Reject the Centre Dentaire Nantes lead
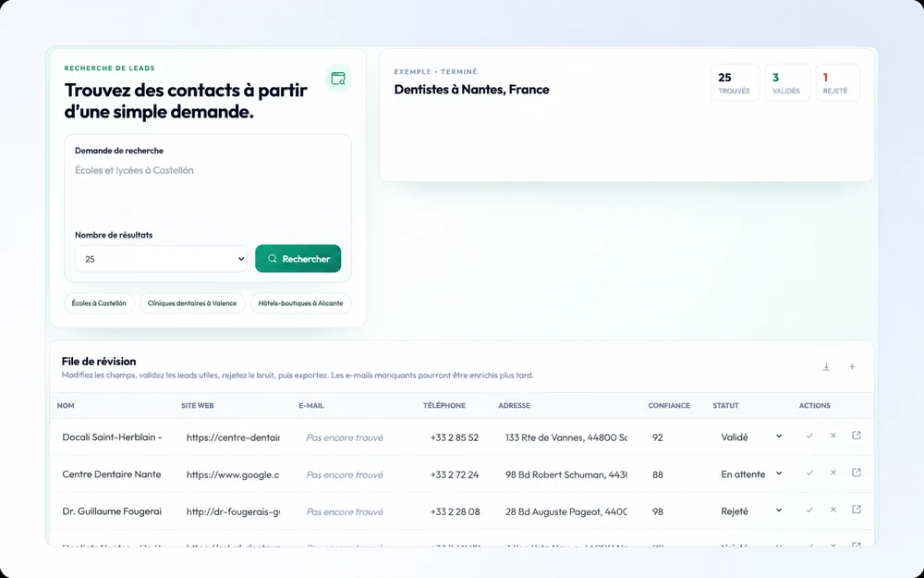This screenshot has width=924, height=578. (833, 473)
